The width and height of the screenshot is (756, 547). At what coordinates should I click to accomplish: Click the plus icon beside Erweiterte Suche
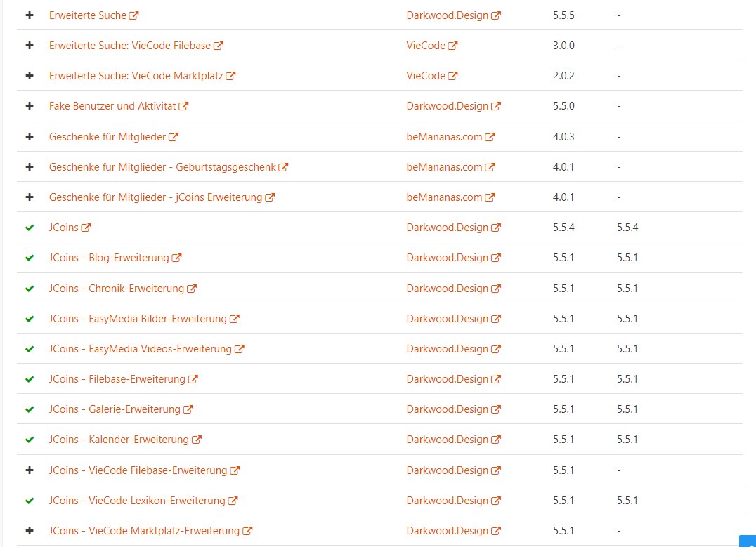coord(30,15)
